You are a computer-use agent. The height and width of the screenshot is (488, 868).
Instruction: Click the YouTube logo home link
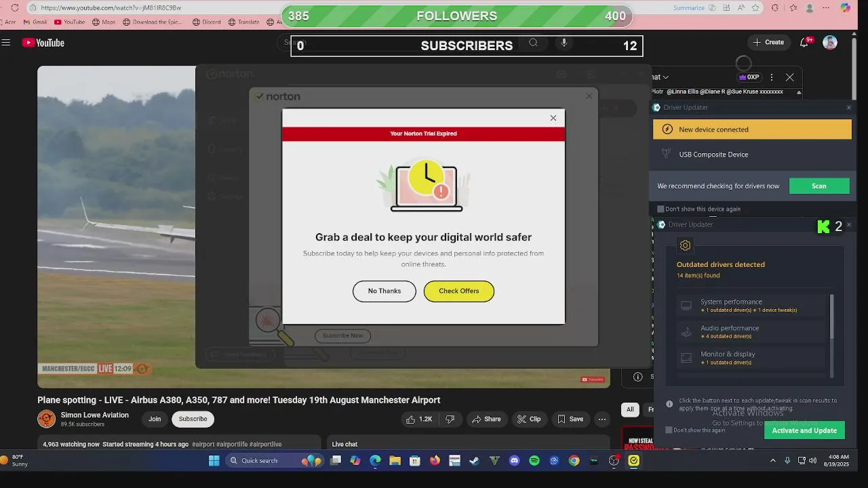(43, 43)
